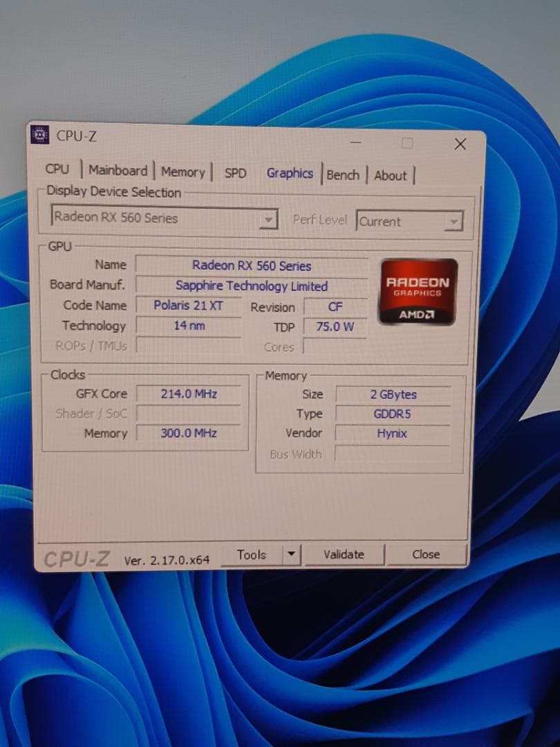Open the About tab
560x747 pixels.
(x=391, y=176)
